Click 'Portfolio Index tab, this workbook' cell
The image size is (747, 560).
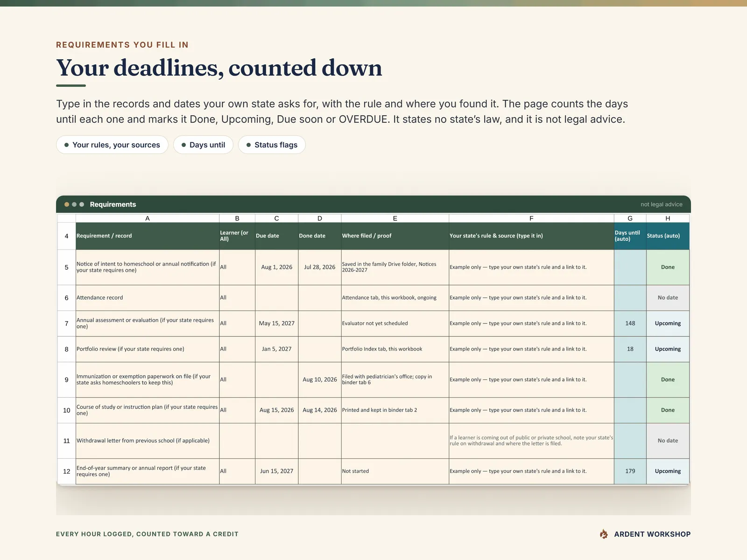pyautogui.click(x=395, y=349)
